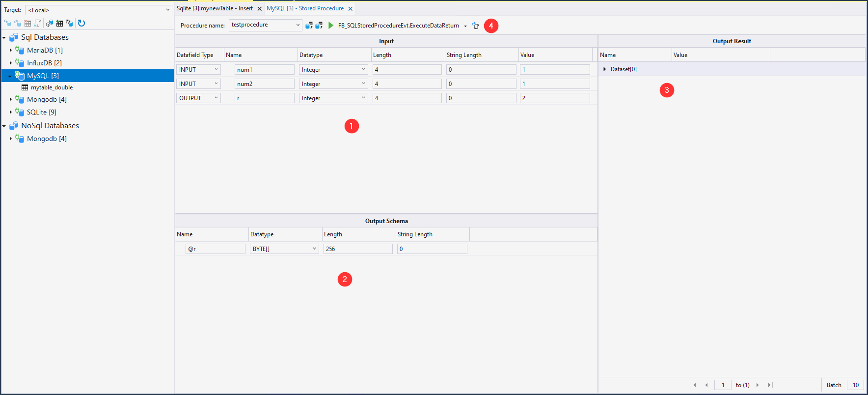This screenshot has height=395, width=868.
Task: Expand the MariaDB [1] tree node
Action: click(10, 50)
